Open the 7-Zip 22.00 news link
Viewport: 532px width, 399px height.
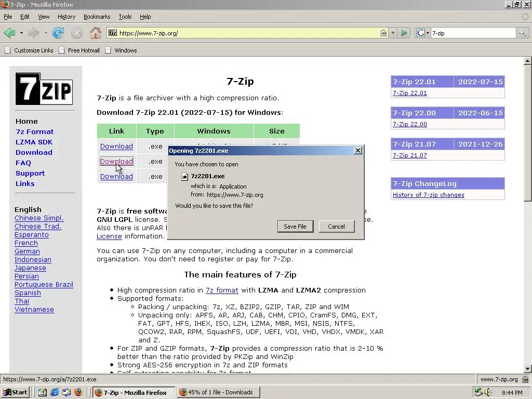point(410,124)
